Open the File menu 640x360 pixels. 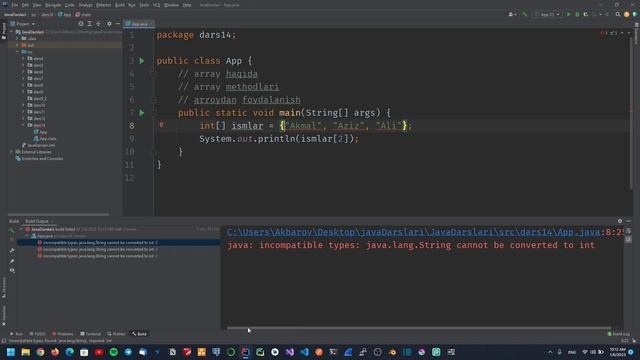[x=15, y=5]
